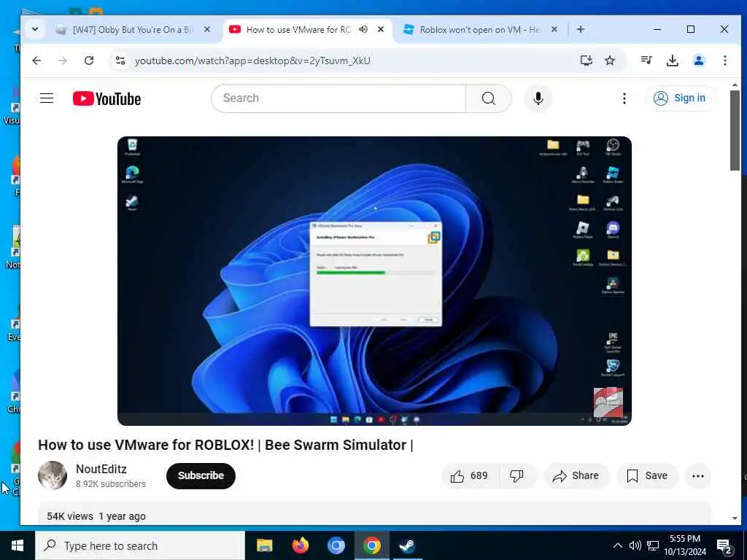Open the clock showing 5:55 PM
This screenshot has height=560, width=747.
point(685,545)
